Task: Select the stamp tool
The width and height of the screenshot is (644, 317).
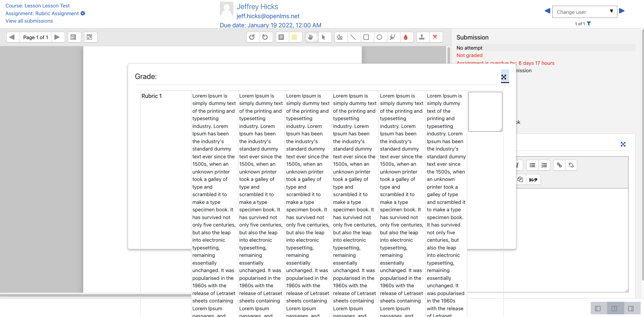Action: (422, 37)
